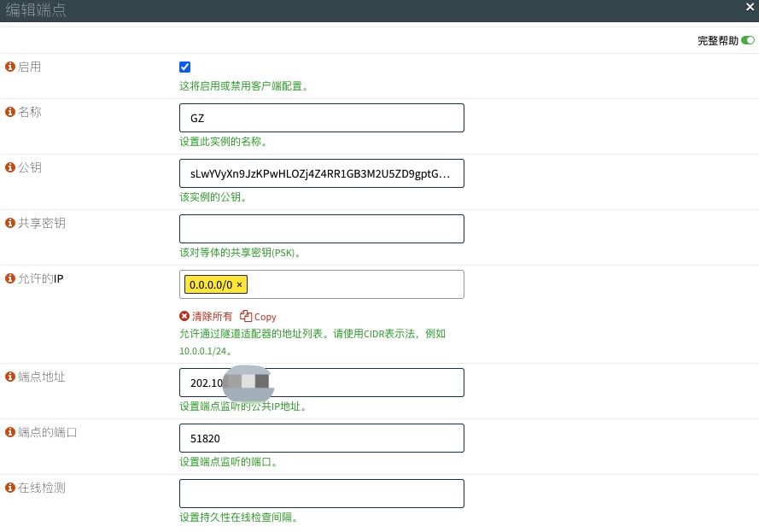Click the info icon beside 允许的IP
Viewport: 759px width, 532px height.
pos(10,278)
